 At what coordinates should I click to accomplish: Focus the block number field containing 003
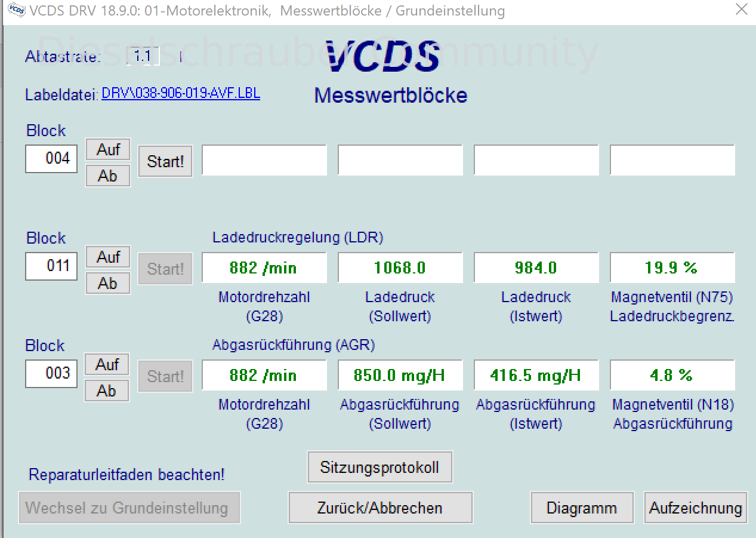(51, 373)
